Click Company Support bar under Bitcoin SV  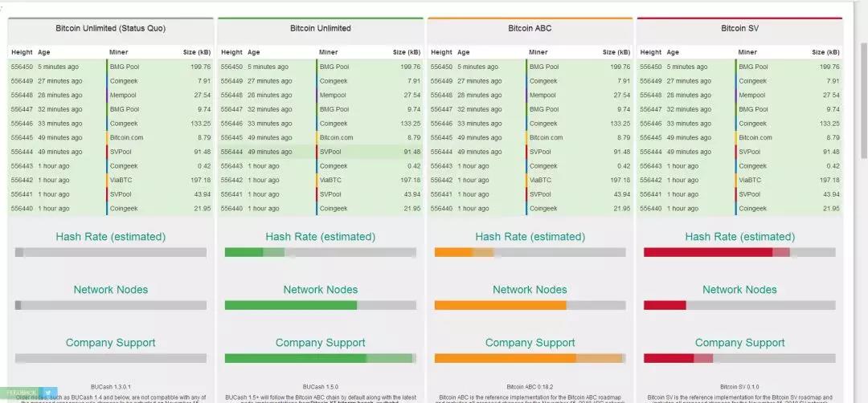coord(739,358)
